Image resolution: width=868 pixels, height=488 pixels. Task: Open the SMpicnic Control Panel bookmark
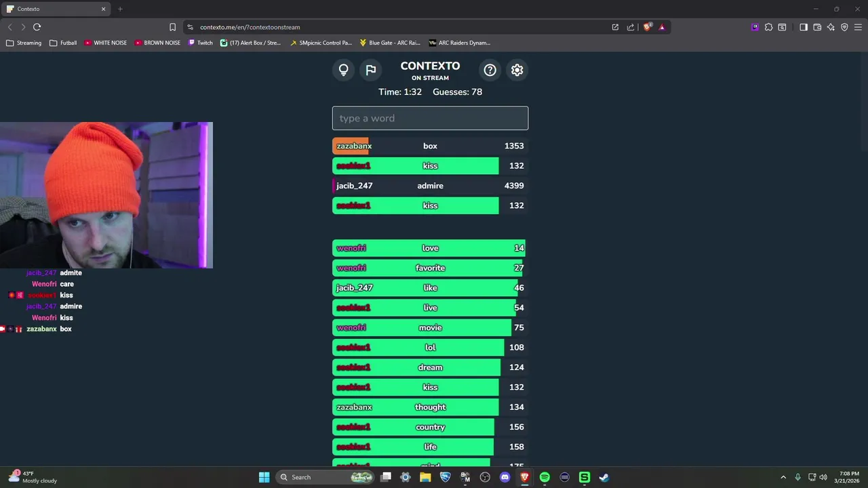point(321,43)
